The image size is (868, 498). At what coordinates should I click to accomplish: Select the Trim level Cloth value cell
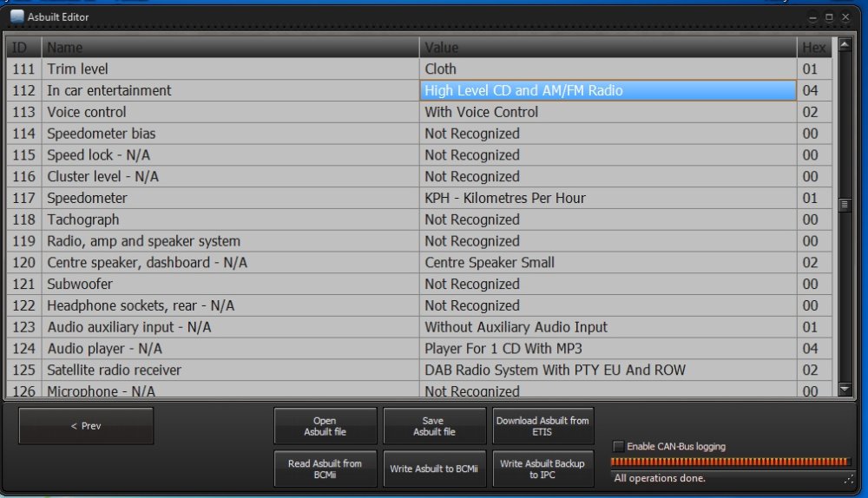click(608, 69)
